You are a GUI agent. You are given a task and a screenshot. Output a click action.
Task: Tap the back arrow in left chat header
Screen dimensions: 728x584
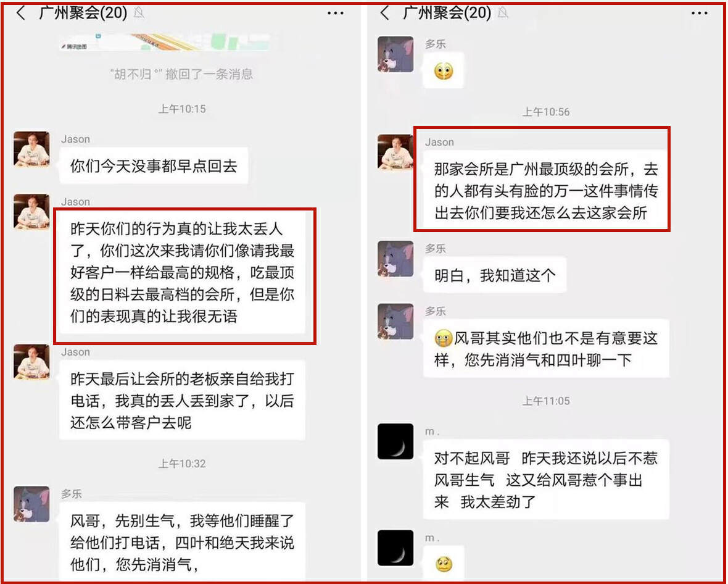pyautogui.click(x=20, y=13)
